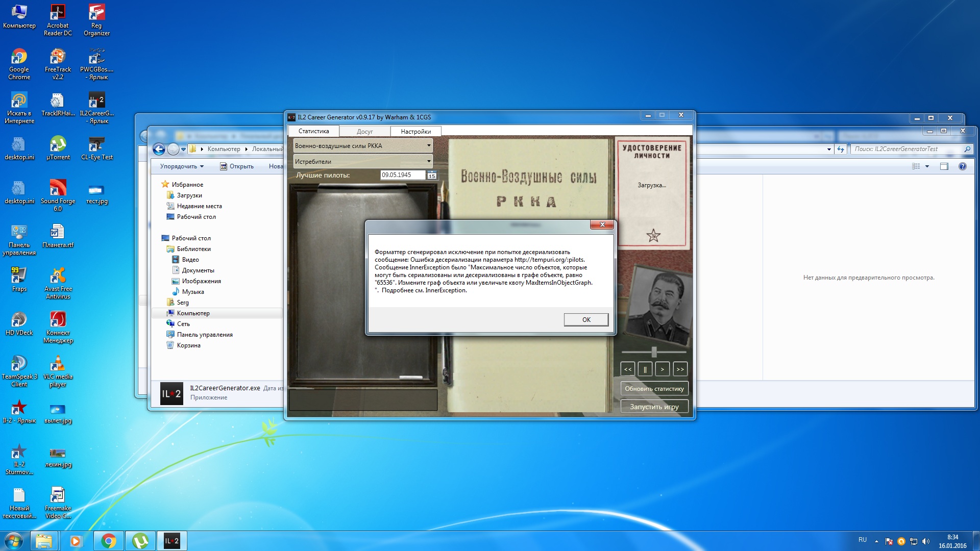Image resolution: width=980 pixels, height=551 pixels.
Task: Select Корзина in Explorer tree
Action: coord(184,345)
